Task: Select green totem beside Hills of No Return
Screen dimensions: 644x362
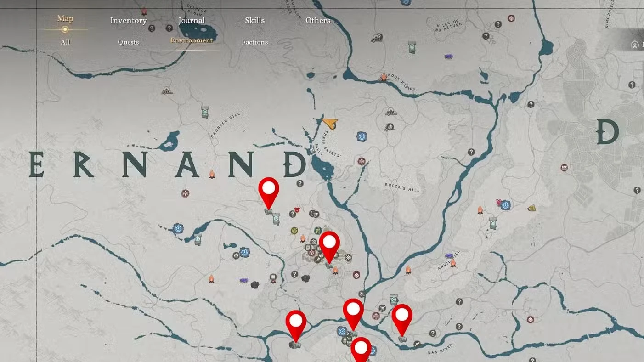Action: tap(412, 47)
